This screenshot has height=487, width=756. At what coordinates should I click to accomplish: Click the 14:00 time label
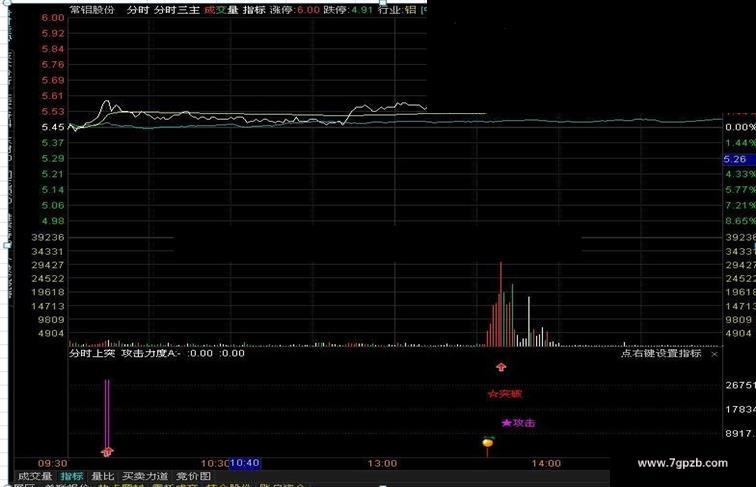coord(546,463)
